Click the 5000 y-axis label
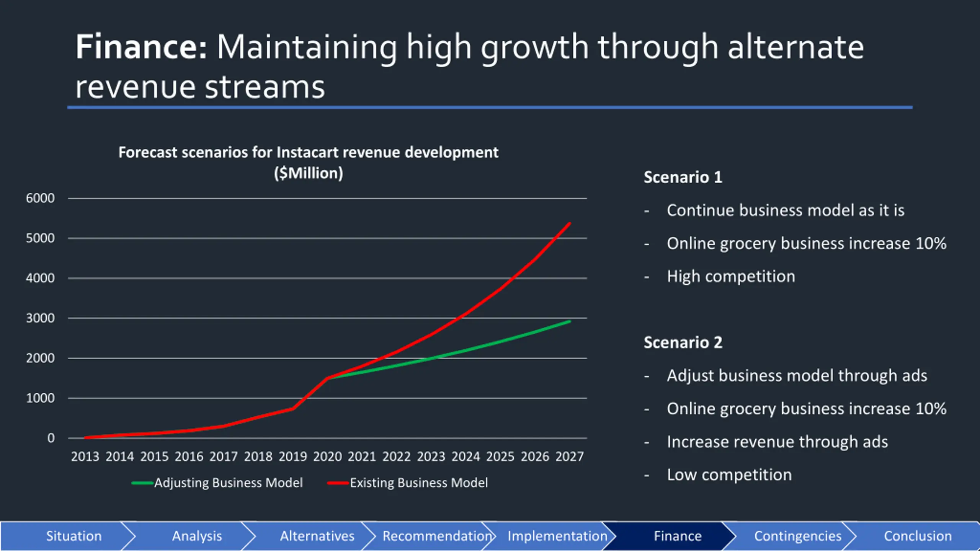980x551 pixels. tap(40, 238)
